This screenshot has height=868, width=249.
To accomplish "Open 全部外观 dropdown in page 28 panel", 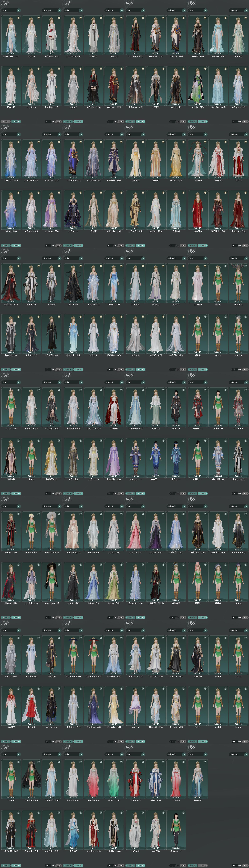I will click(x=239, y=754).
